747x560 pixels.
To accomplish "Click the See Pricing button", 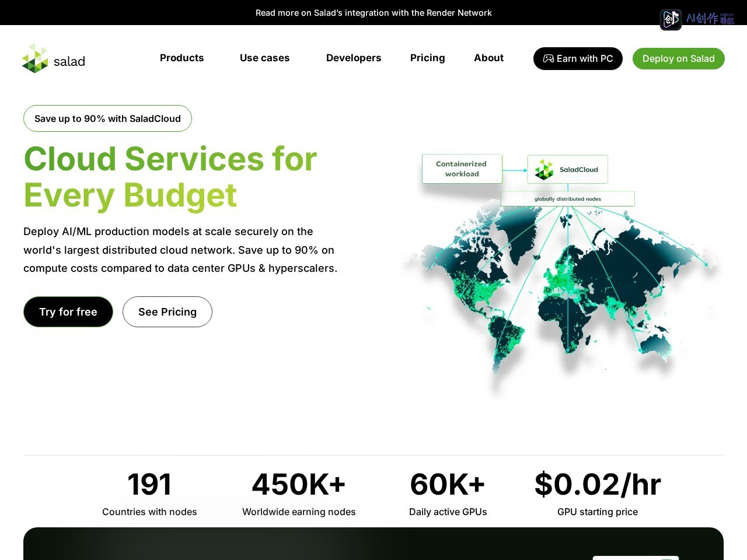I will coord(167,311).
